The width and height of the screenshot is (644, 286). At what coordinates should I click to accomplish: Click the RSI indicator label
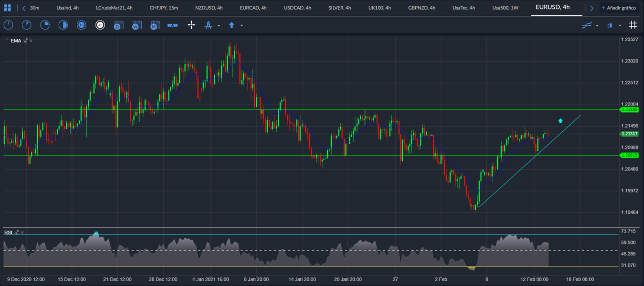(x=8, y=232)
